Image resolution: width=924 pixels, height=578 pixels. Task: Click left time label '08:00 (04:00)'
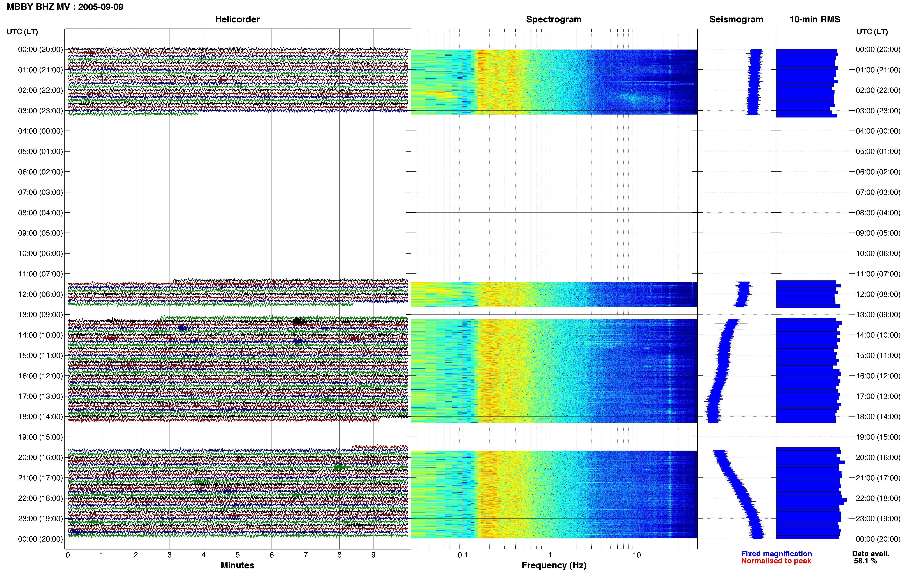click(x=41, y=212)
